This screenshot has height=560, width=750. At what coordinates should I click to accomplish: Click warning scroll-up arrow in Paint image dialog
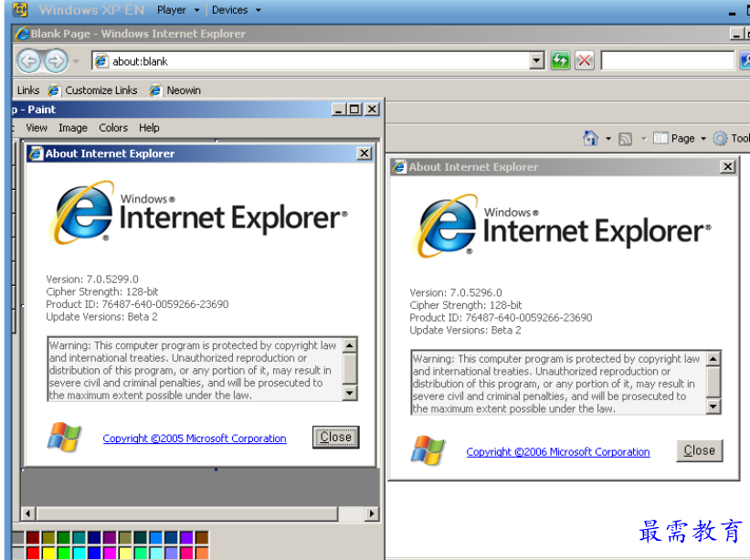[x=350, y=345]
